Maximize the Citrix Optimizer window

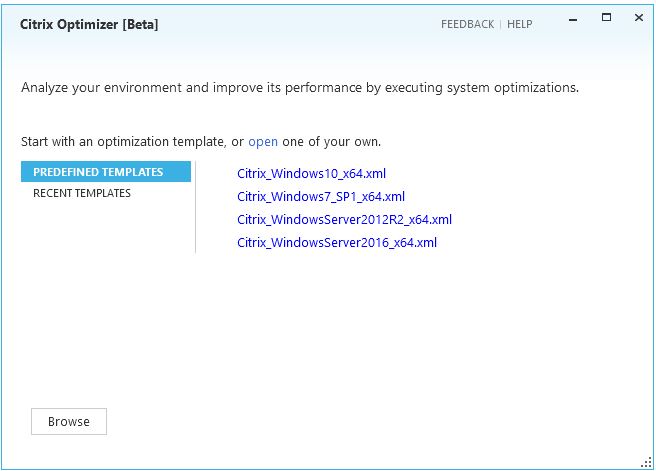(606, 17)
